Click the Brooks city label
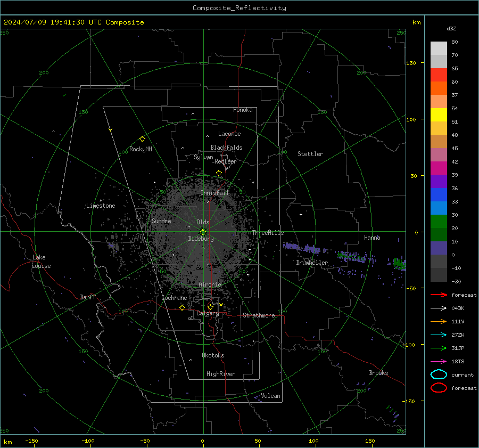Screen dimensions: 479x448 [378, 373]
